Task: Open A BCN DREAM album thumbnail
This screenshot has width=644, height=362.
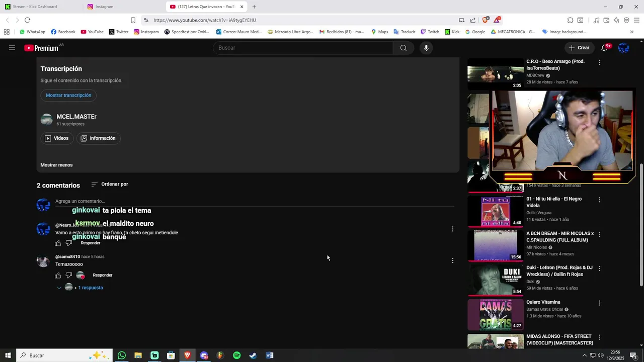Action: pos(496,245)
